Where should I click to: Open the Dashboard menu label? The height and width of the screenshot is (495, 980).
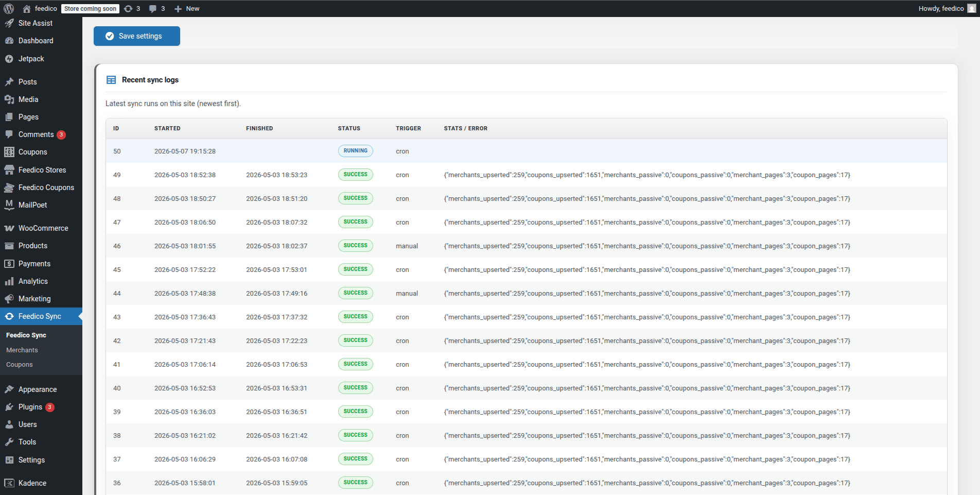pyautogui.click(x=36, y=41)
